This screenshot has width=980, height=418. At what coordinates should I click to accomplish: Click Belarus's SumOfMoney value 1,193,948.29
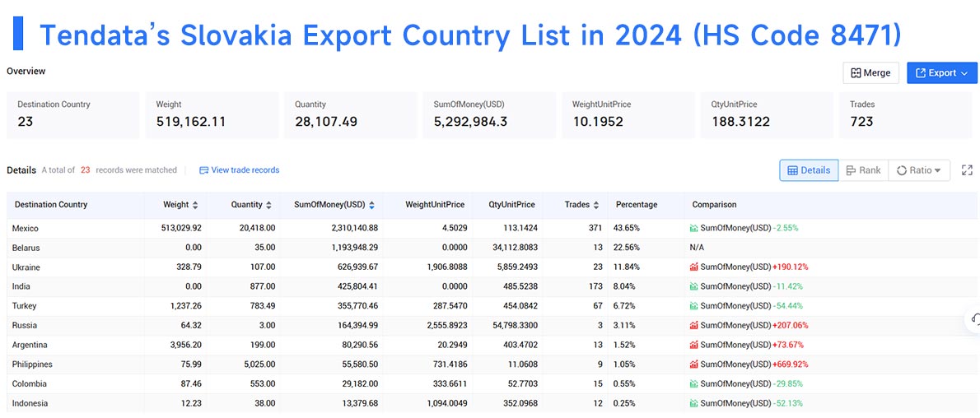pyautogui.click(x=352, y=248)
